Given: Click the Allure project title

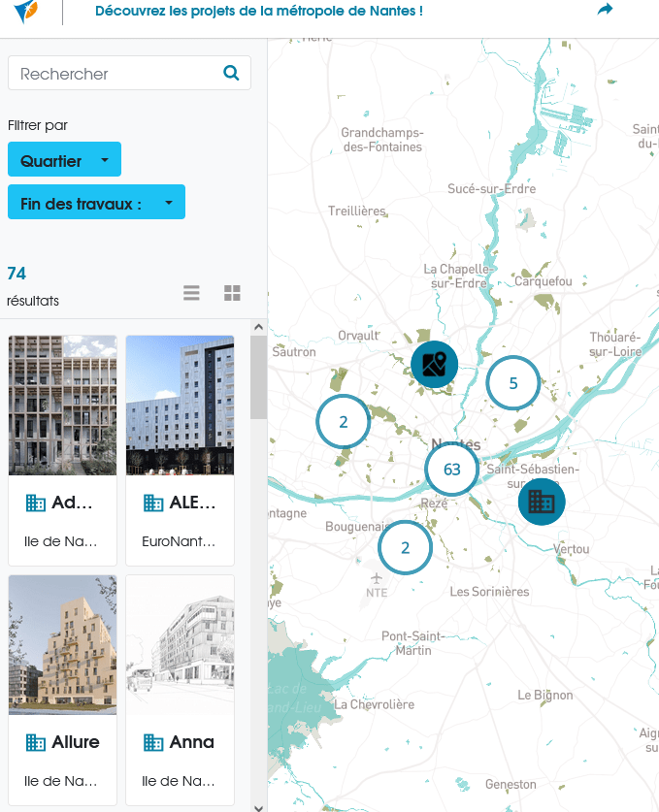Looking at the screenshot, I should pos(76,742).
